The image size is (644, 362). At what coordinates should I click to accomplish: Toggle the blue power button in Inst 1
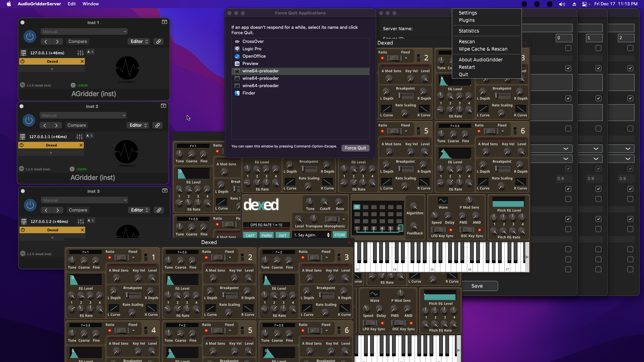30,37
